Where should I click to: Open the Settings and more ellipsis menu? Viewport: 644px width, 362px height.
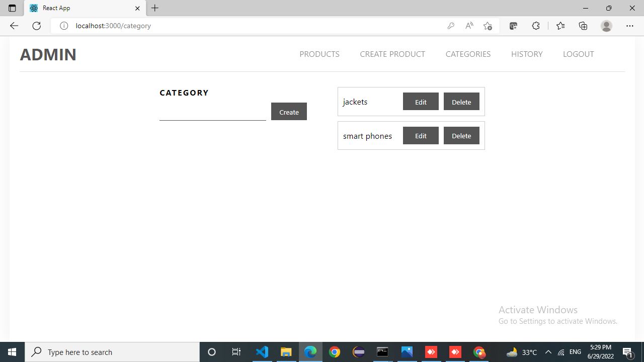[x=629, y=26]
